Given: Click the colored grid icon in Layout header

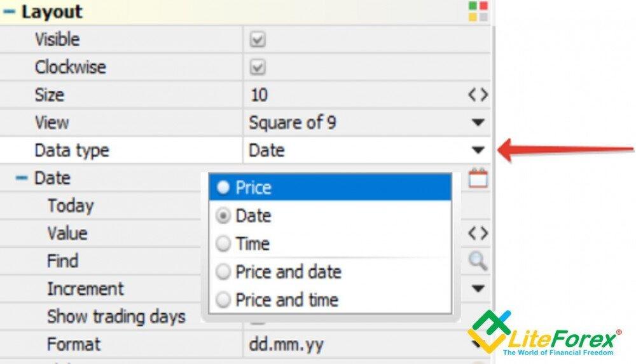Looking at the screenshot, I should 478,11.
